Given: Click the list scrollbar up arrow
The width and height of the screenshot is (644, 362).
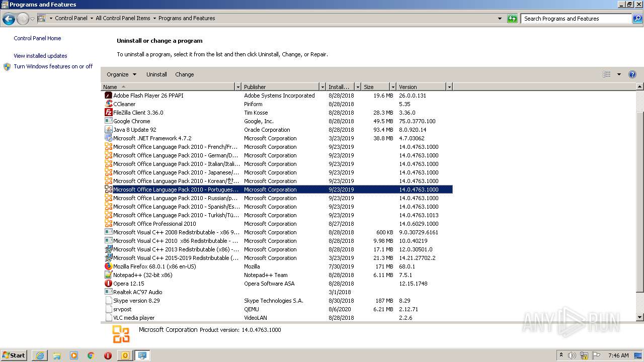Looking at the screenshot, I should (640, 87).
